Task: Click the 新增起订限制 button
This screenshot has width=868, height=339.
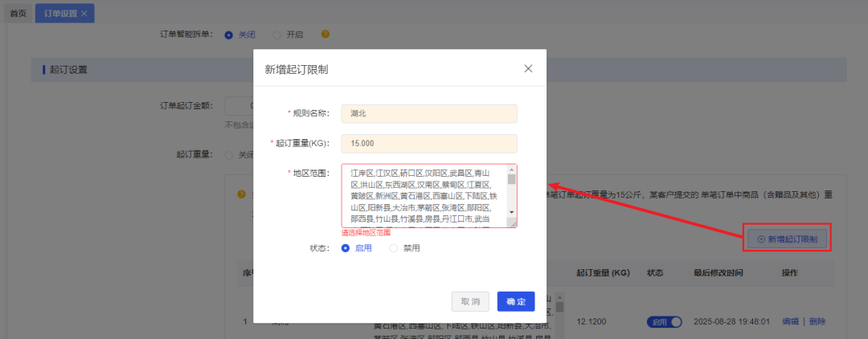Action: 786,239
